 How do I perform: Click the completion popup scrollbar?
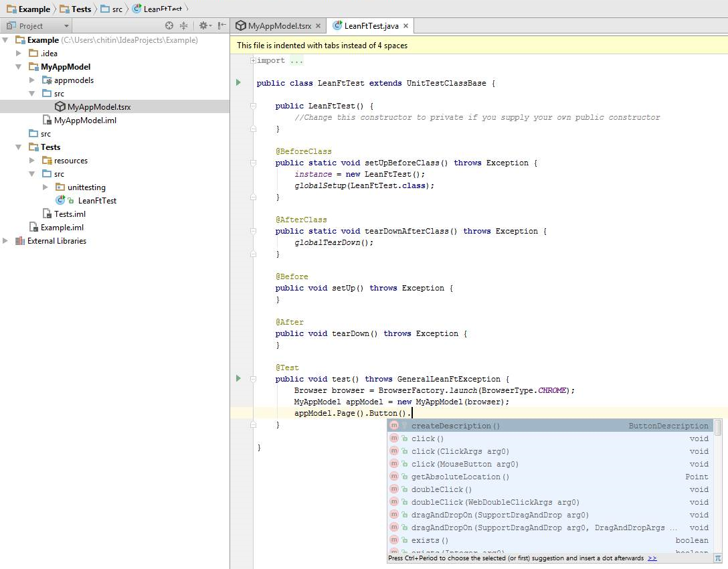(x=717, y=427)
